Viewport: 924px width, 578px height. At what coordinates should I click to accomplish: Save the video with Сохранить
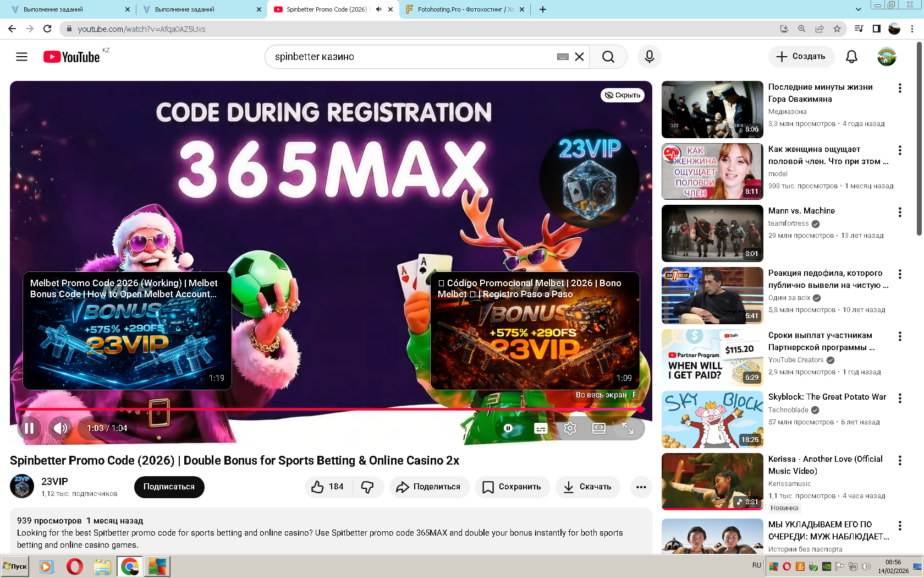pyautogui.click(x=513, y=487)
